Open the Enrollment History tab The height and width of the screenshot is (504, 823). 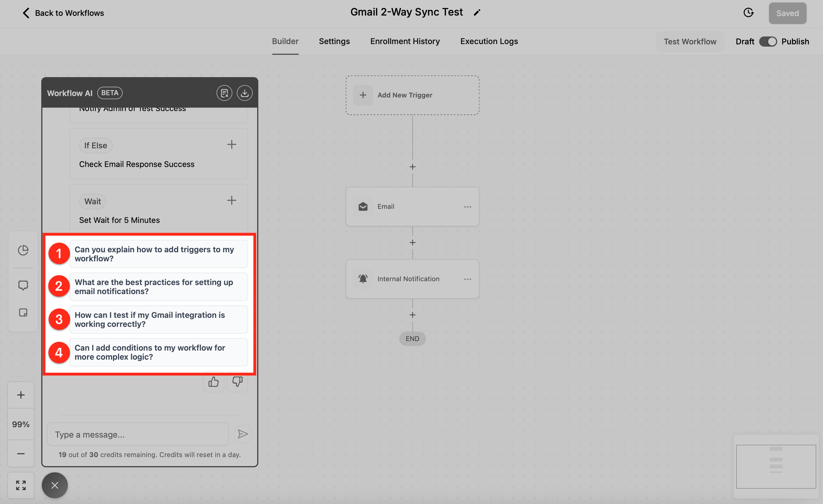405,42
